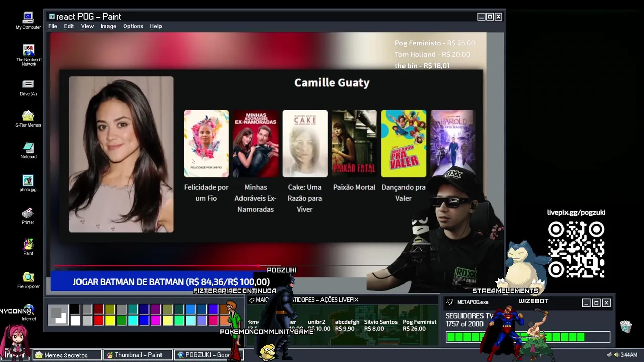Image resolution: width=644 pixels, height=362 pixels.
Task: Select the Dançando pra Valer poster
Action: point(404,144)
